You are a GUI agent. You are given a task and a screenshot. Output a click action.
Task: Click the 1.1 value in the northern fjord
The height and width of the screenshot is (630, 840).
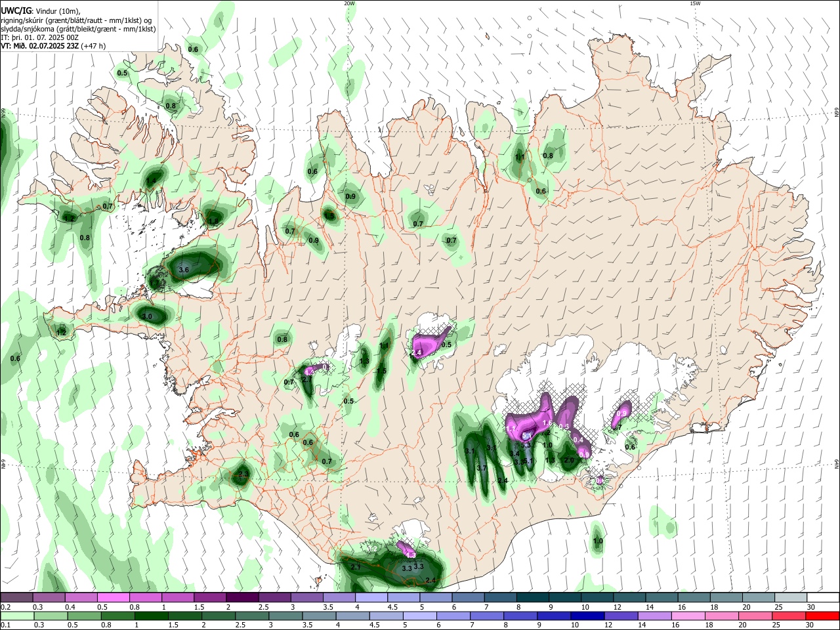[x=520, y=157]
